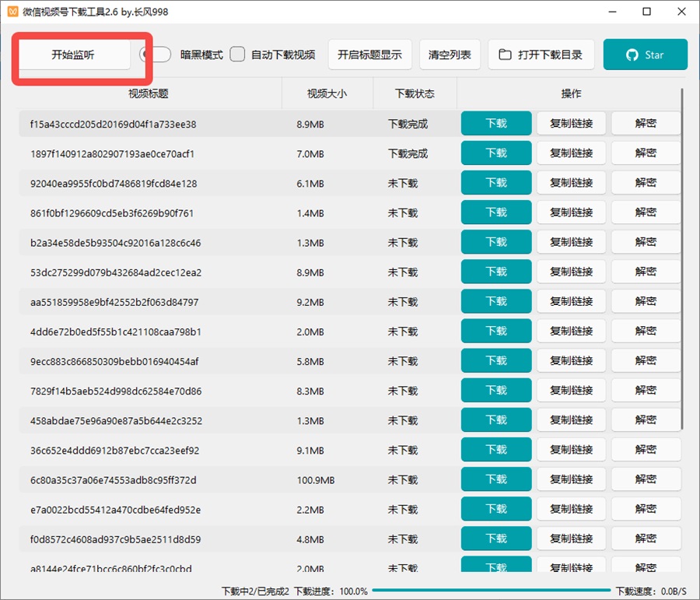This screenshot has width=700, height=600.
Task: Select row title 6c80a35c37a06e74553adb8c95ff372d
Action: [x=114, y=480]
